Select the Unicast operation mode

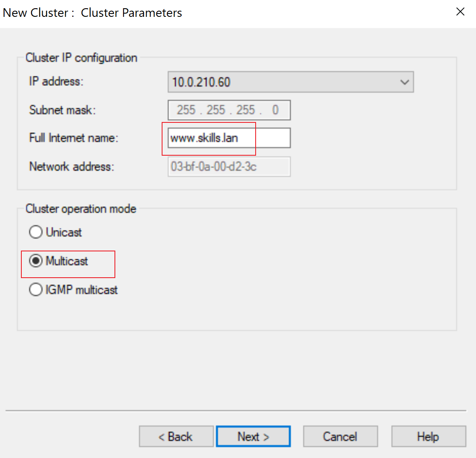[36, 232]
